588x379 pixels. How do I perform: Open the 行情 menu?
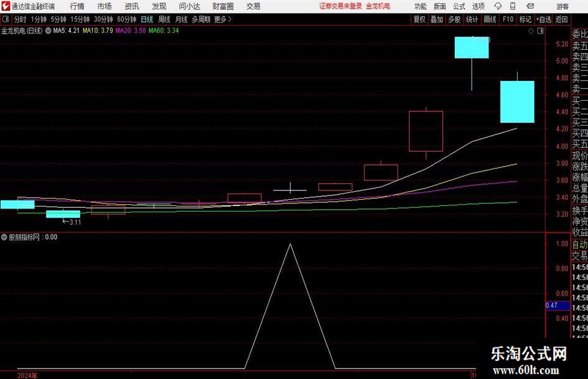[x=77, y=6]
